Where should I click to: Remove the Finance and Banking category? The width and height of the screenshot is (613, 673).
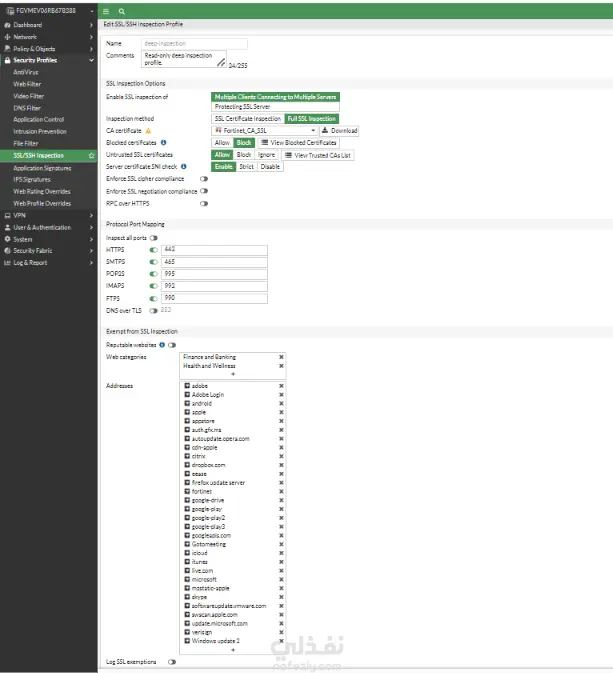click(x=281, y=357)
